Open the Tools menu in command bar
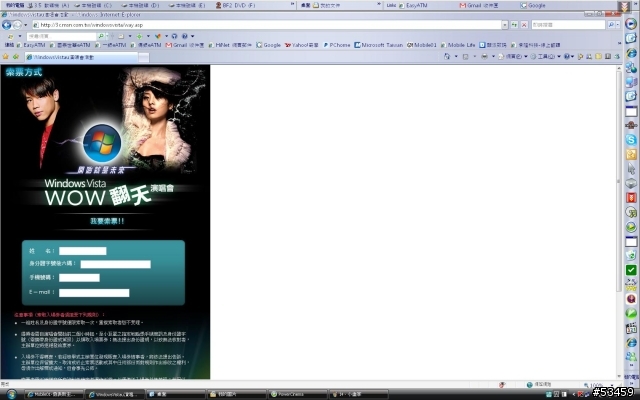 [x=546, y=56]
